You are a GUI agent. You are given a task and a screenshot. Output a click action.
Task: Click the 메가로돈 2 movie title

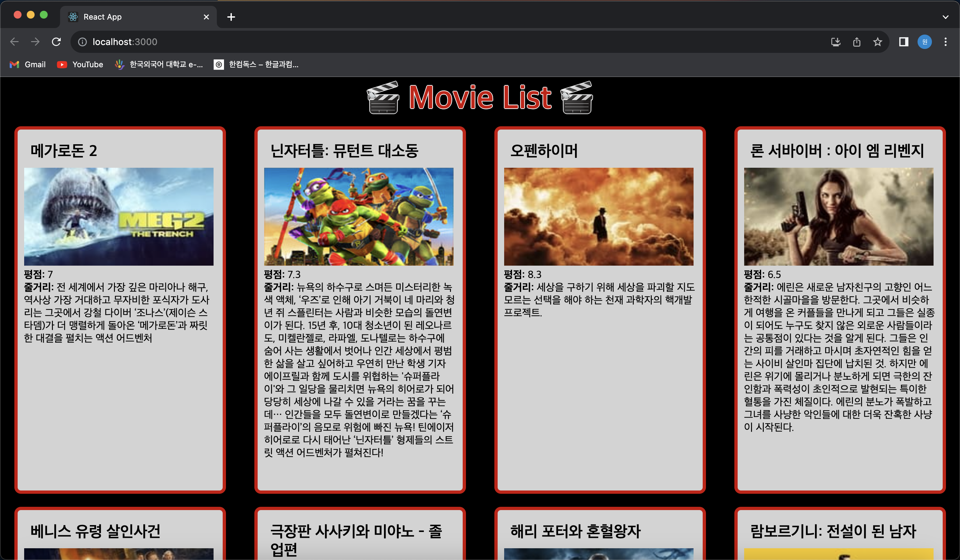click(64, 151)
